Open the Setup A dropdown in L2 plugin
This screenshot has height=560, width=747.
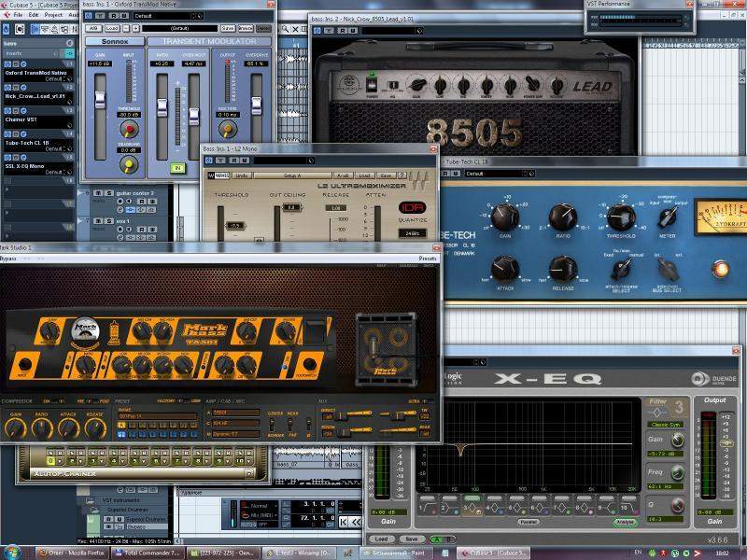click(x=293, y=175)
